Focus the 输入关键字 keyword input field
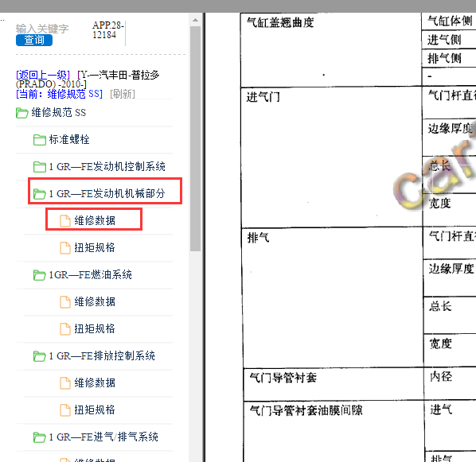This screenshot has height=462, width=476. pyautogui.click(x=42, y=29)
